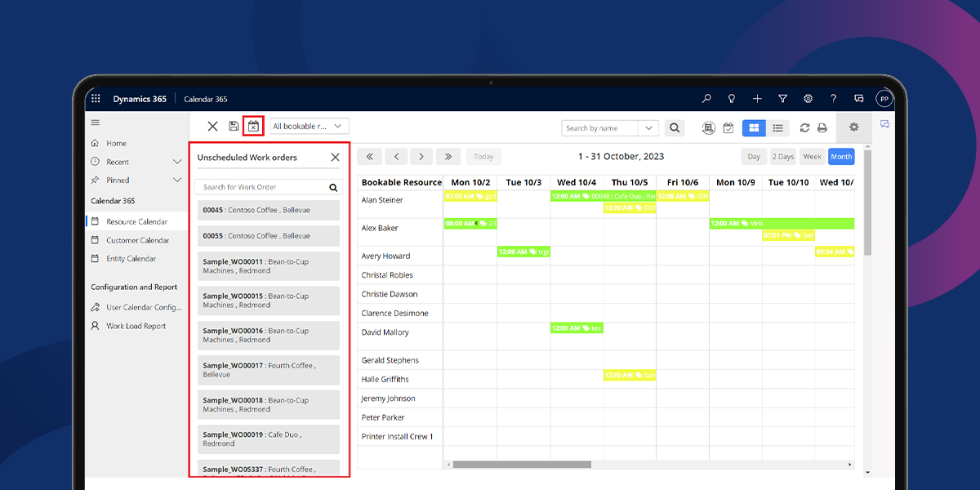980x490 pixels.
Task: Click Alan Steiner's green booking on Wed 10/4
Action: coord(603,196)
